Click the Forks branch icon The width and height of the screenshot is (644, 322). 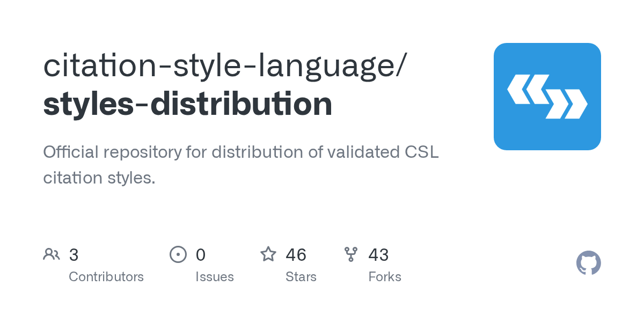[351, 254]
